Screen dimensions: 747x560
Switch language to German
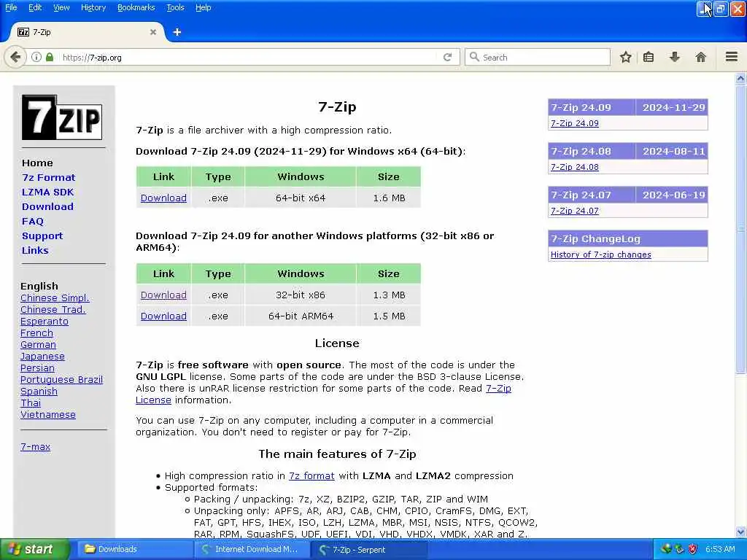click(x=38, y=345)
